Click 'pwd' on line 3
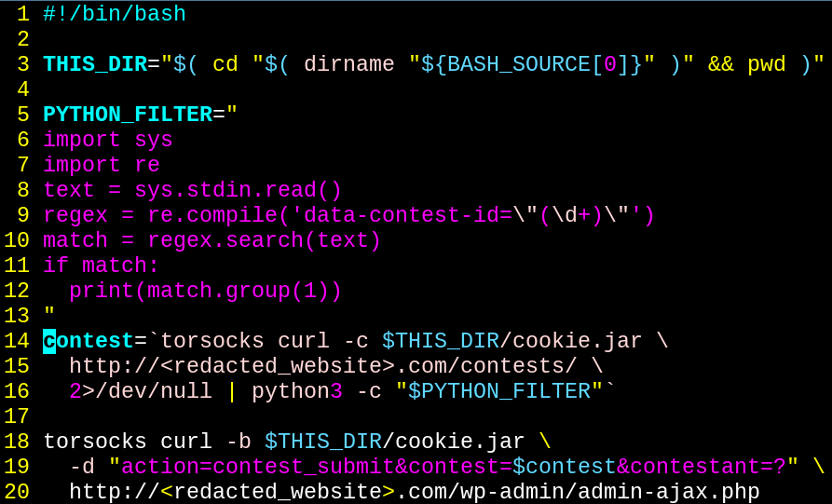Viewport: 832px width, 504px height. pyautogui.click(x=766, y=64)
